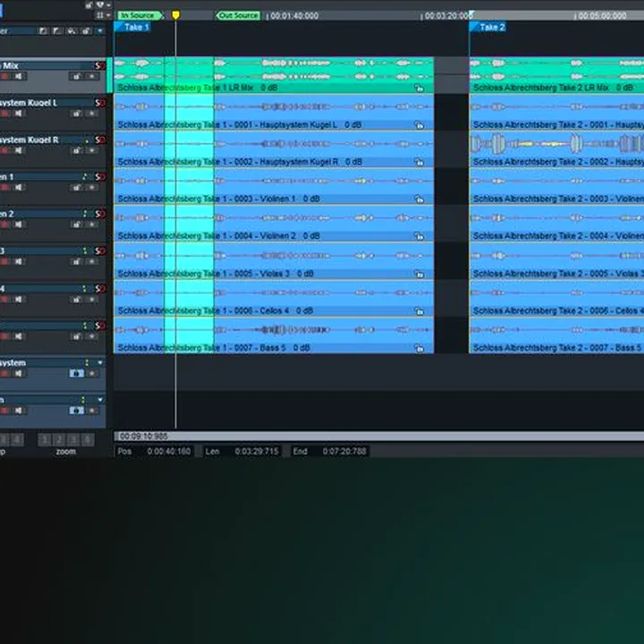Image resolution: width=644 pixels, height=644 pixels.
Task: Click first icon in the 'er' header row
Action: click(43, 30)
